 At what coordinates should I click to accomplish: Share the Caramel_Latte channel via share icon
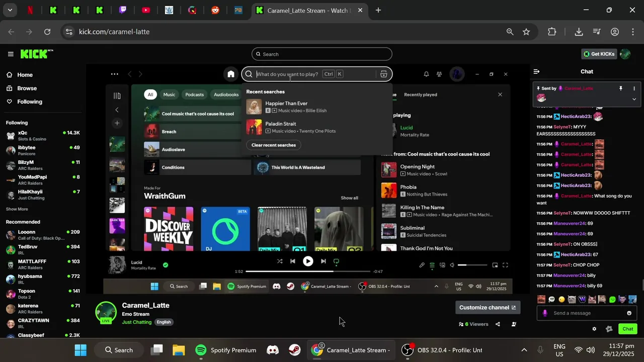tap(498, 324)
